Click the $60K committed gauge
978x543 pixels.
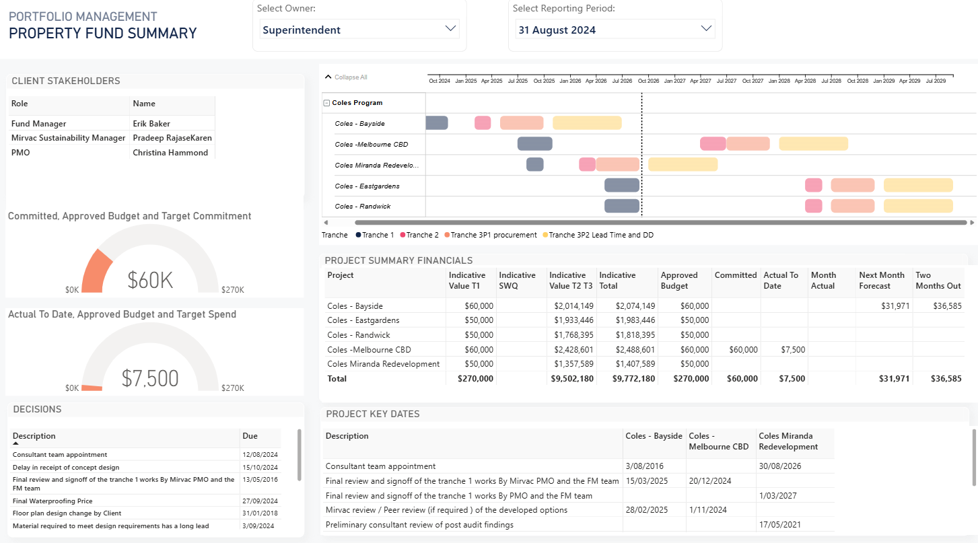150,259
